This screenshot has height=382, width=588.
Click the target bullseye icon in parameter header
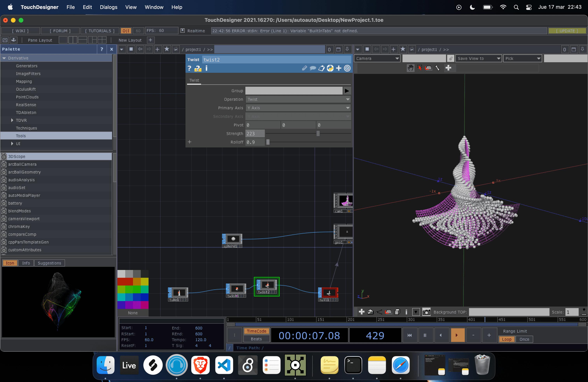[x=347, y=68]
